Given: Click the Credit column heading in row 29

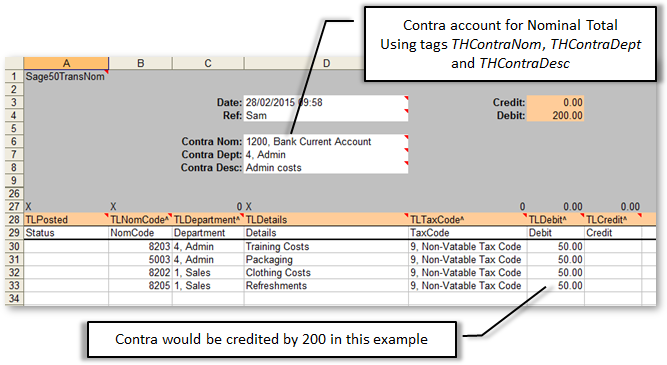Looking at the screenshot, I should click(x=613, y=233).
